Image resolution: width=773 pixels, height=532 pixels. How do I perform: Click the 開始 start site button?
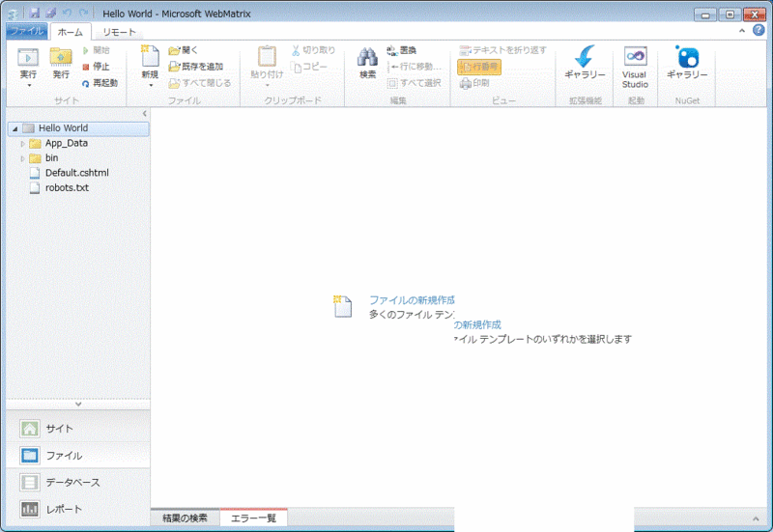click(x=96, y=50)
